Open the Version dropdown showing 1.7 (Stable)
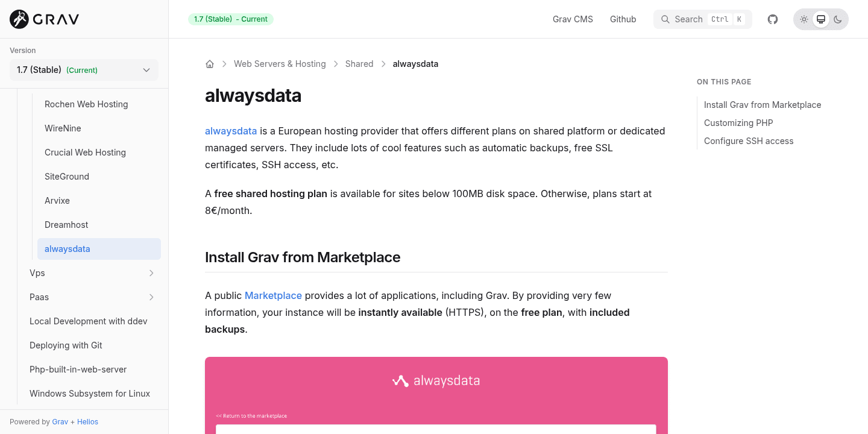Screen dimensions: 868x434 [x=84, y=70]
